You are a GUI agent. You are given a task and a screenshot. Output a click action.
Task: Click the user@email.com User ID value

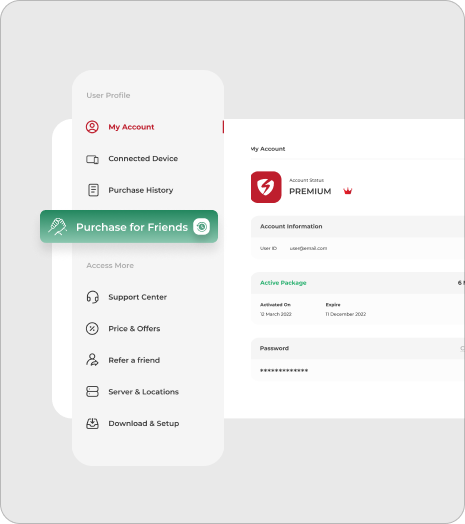point(308,248)
